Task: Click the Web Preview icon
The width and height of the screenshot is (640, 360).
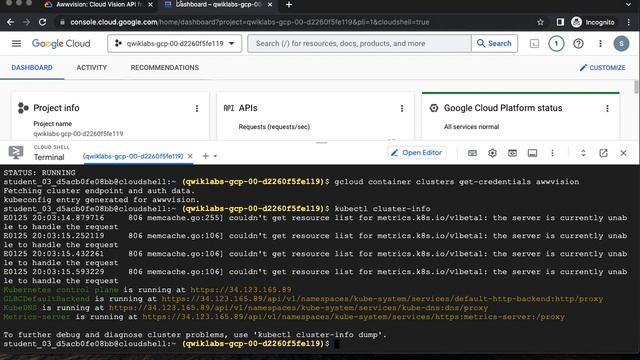Action: coord(512,153)
